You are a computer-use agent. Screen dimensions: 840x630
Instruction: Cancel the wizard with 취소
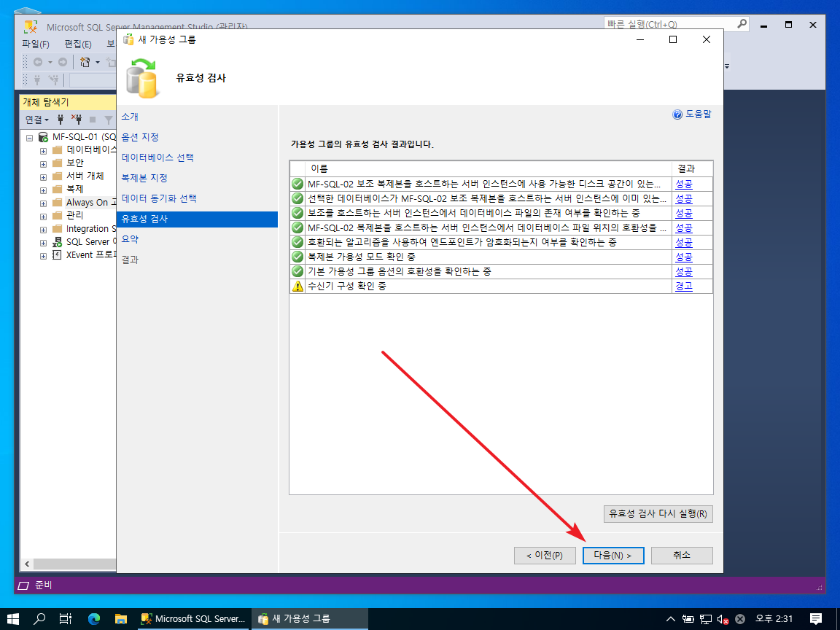point(682,555)
